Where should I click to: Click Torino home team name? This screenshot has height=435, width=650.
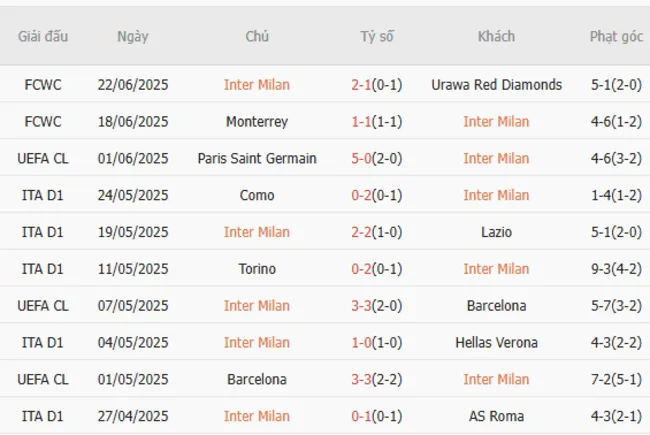point(256,269)
